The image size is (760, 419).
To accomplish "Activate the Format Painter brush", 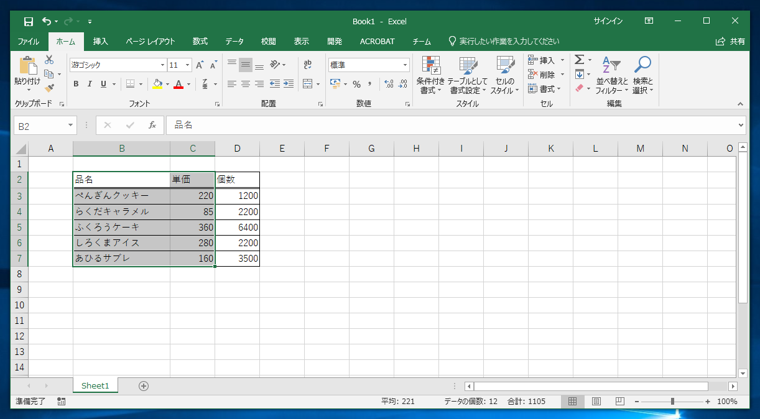I will (x=49, y=88).
